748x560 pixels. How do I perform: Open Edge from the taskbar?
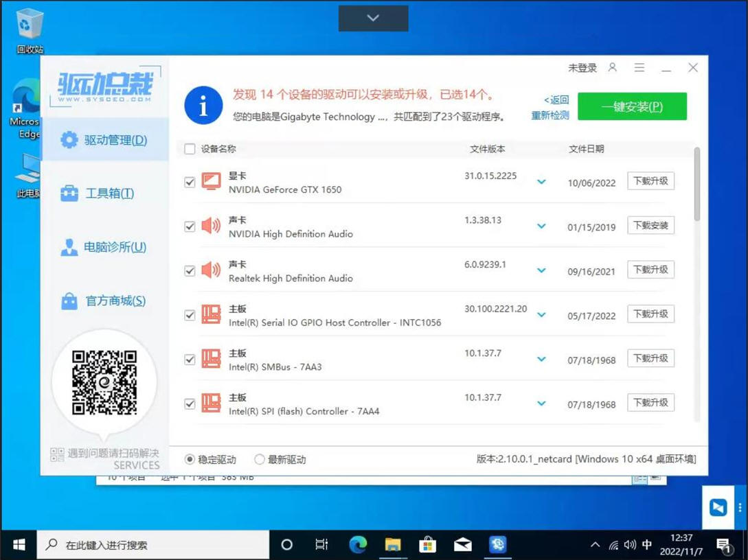(x=358, y=545)
